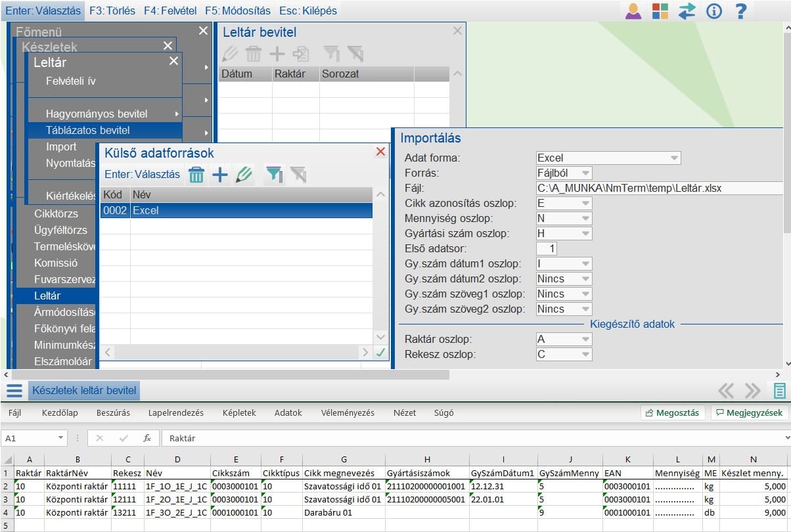791x532 pixels.
Task: Expand the Adat forma Excel dropdown
Action: pos(673,158)
